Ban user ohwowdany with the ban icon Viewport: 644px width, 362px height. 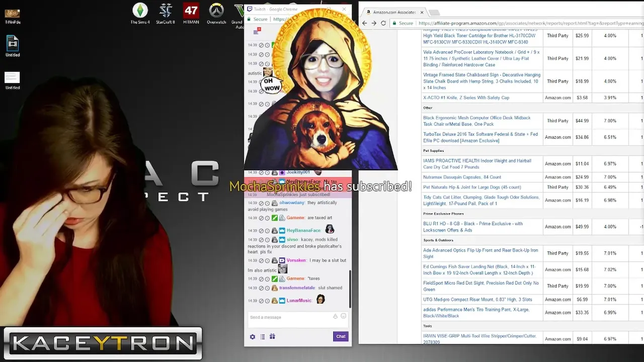(x=261, y=203)
